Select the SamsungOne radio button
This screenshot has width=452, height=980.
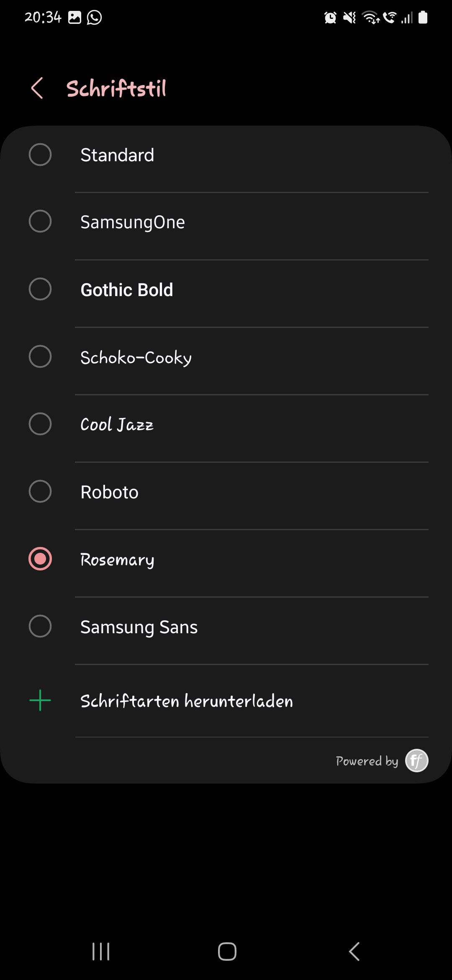(x=40, y=222)
